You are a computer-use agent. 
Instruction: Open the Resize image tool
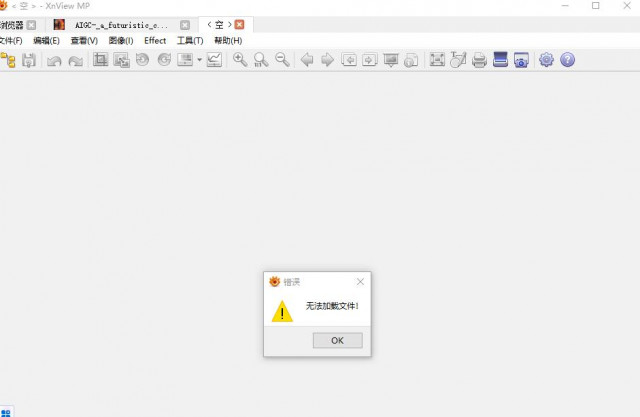(122, 60)
